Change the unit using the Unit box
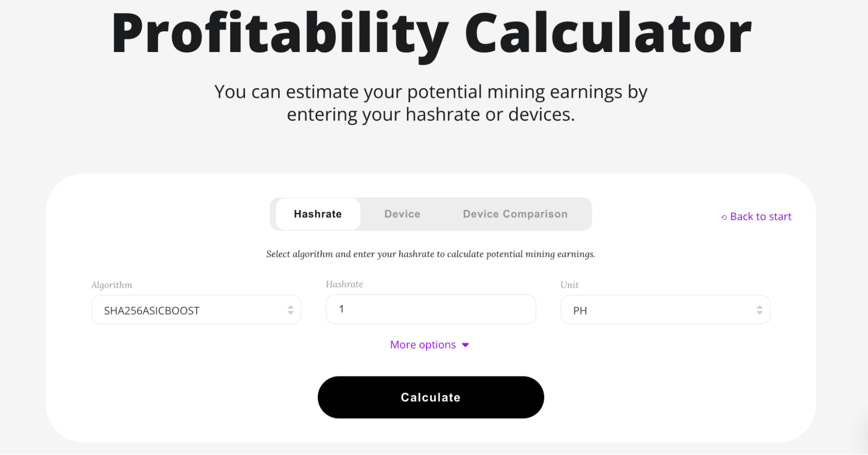Screen dimensions: 868x455 665,309
